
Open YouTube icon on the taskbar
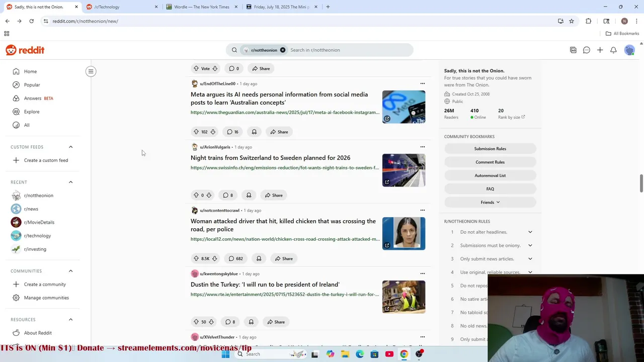pyautogui.click(x=389, y=354)
